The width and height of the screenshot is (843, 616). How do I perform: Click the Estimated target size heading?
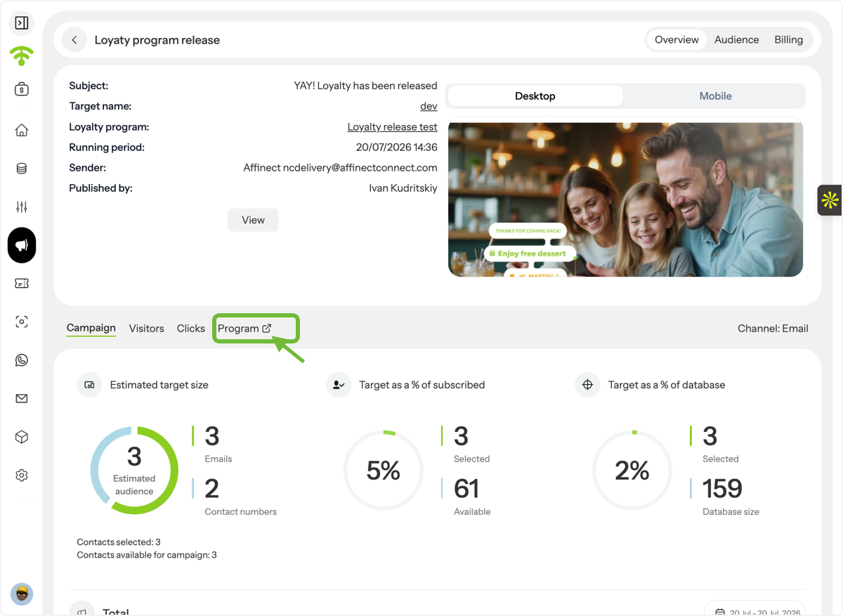coord(159,385)
